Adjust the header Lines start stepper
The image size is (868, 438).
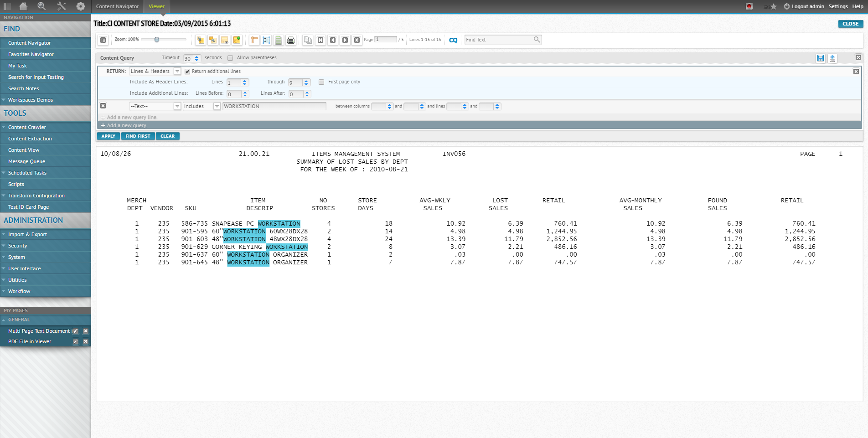tap(245, 82)
